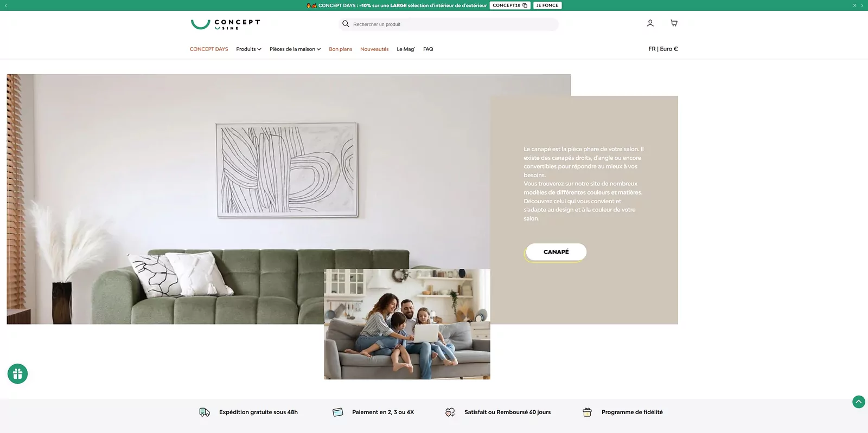Click the payment card icon
868x433 pixels.
pos(337,412)
